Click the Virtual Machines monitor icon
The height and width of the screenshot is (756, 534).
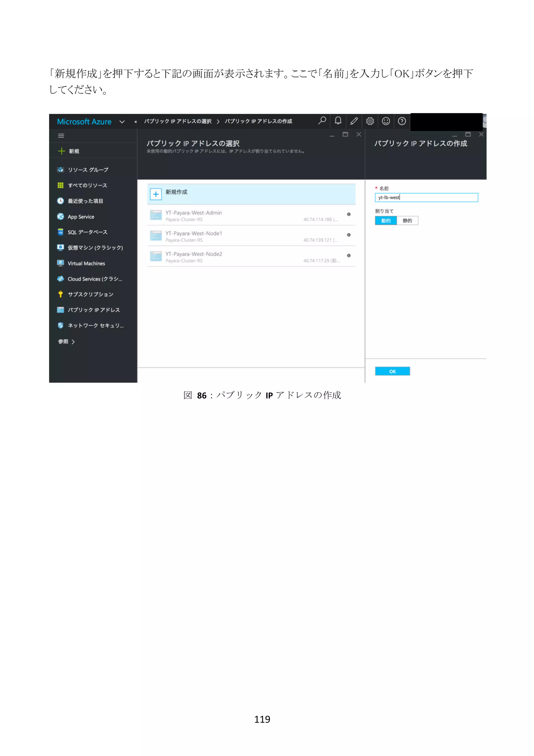[60, 263]
